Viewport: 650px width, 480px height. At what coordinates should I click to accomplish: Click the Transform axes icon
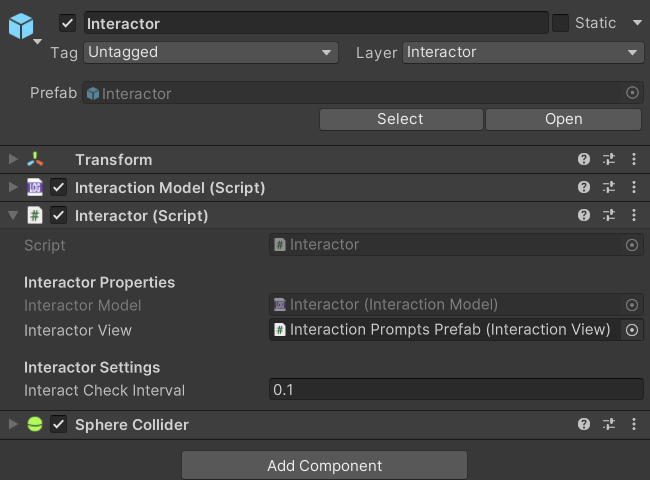coord(35,159)
